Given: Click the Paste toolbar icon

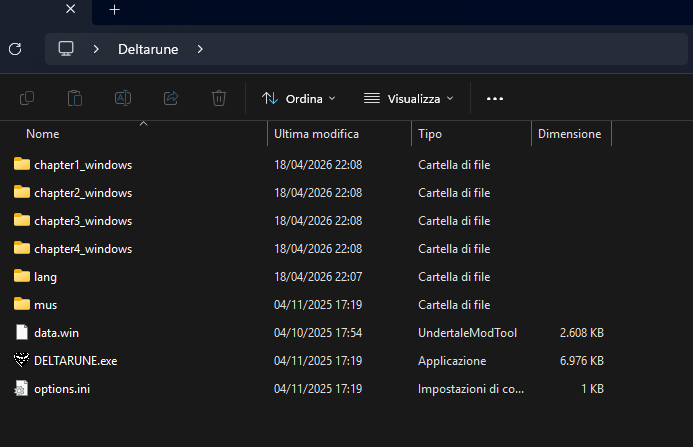Looking at the screenshot, I should coord(75,98).
